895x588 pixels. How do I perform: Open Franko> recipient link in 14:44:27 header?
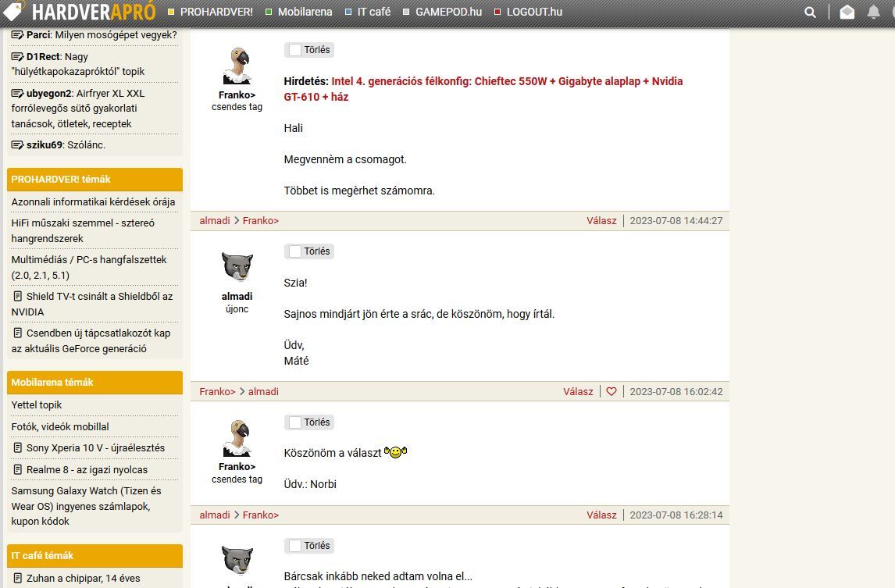coord(261,221)
